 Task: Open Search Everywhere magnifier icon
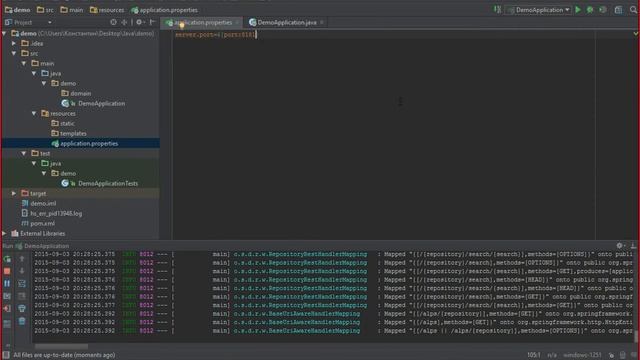point(633,10)
